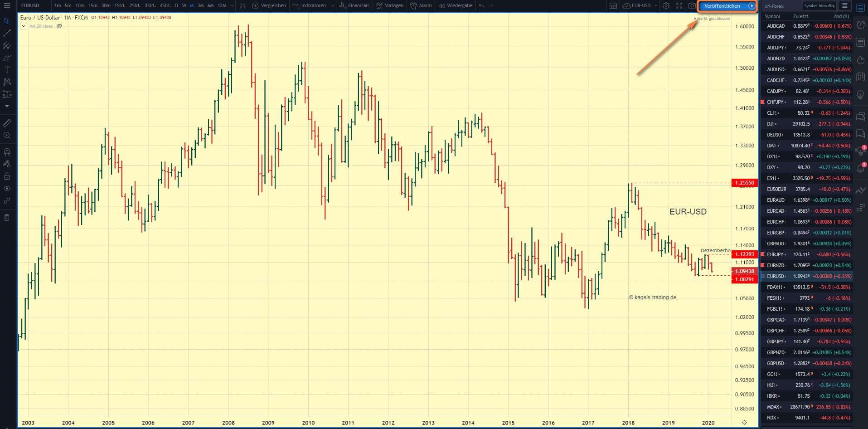Remove all drawings with the trash icon
The width and height of the screenshot is (868, 429).
7,217
